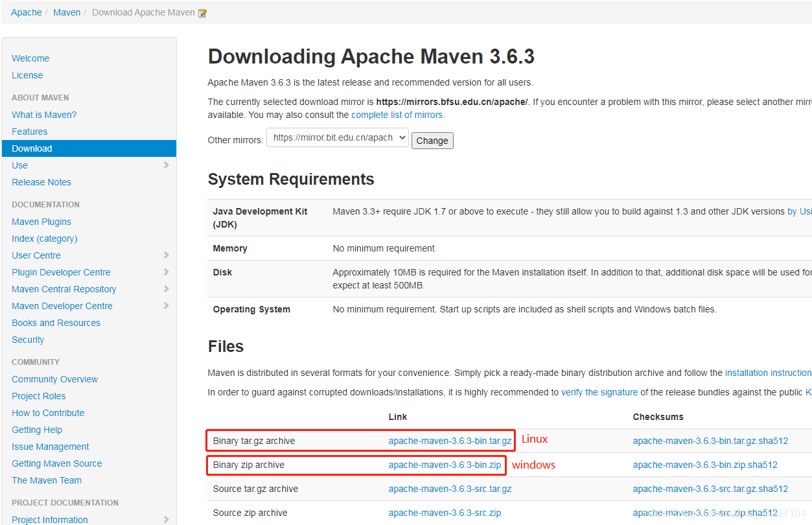Click the 'Downloading Apache Maven 3.6.3' heading

(x=371, y=56)
